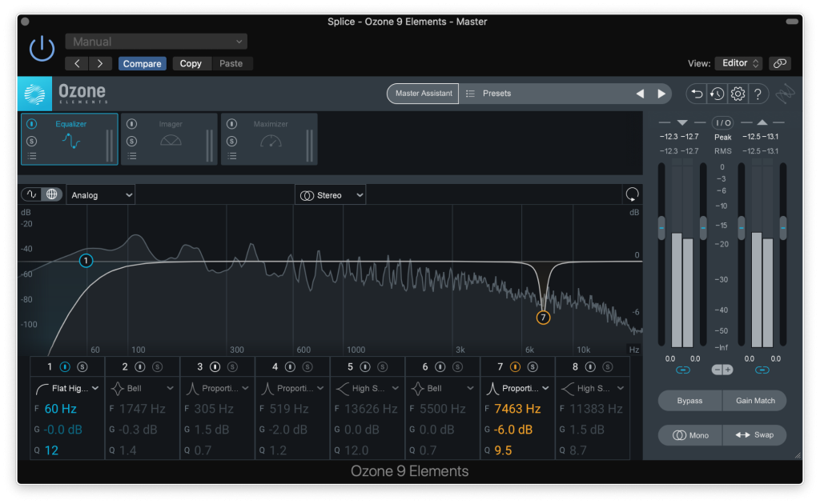Click the Bypass button
Image resolution: width=820 pixels, height=504 pixels.
(689, 401)
